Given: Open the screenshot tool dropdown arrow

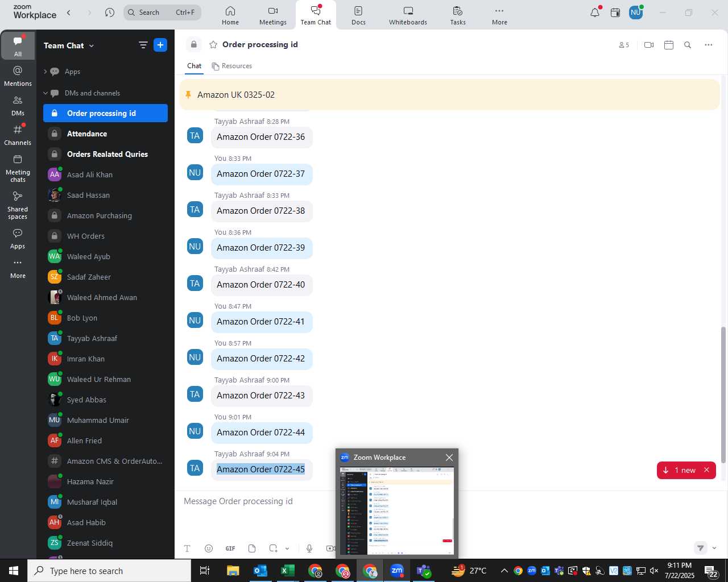Looking at the screenshot, I should pos(287,548).
